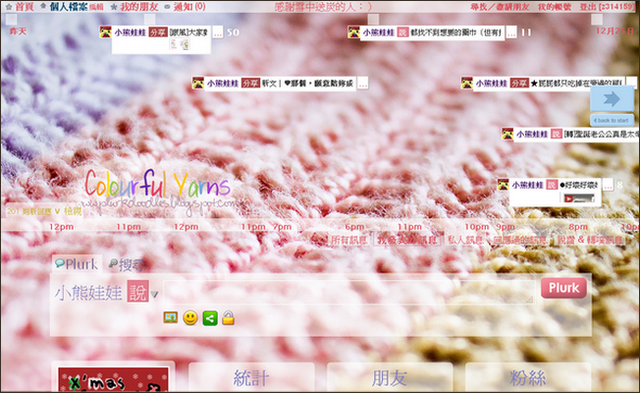Open the 個人檔案 profile page
Image resolution: width=640 pixels, height=393 pixels.
pyautogui.click(x=69, y=7)
